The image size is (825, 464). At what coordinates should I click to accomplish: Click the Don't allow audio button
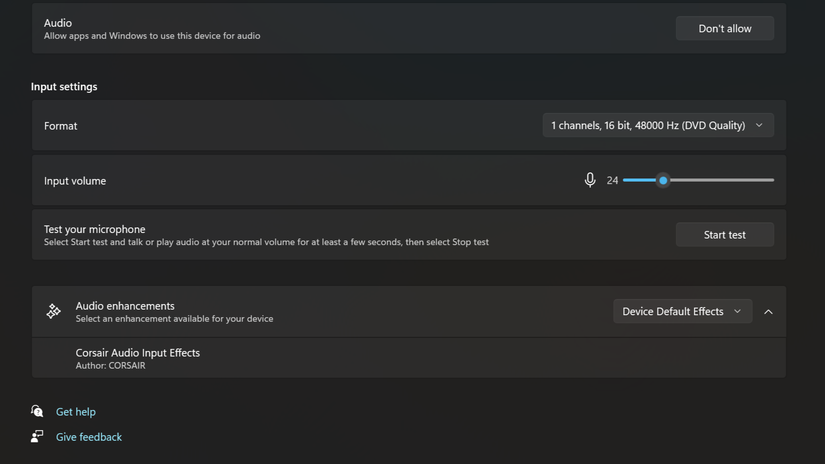(724, 29)
